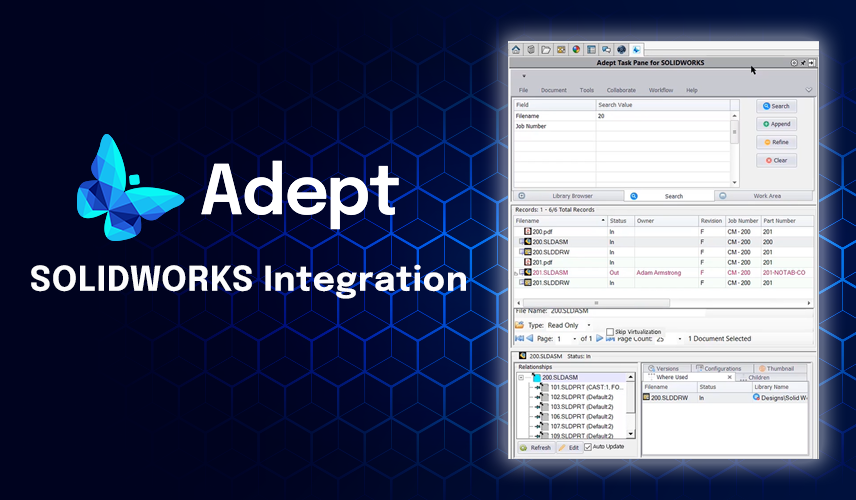Open the Tools menu
The height and width of the screenshot is (500, 856).
587,90
